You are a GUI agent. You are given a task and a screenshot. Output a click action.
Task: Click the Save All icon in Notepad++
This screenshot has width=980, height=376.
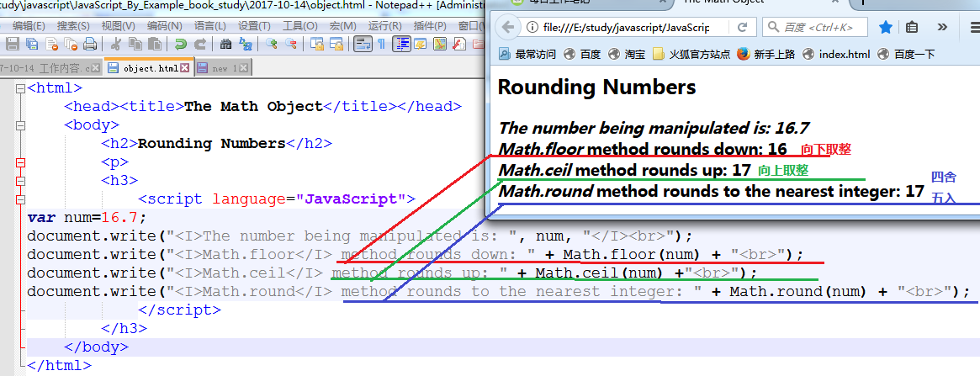click(x=32, y=44)
